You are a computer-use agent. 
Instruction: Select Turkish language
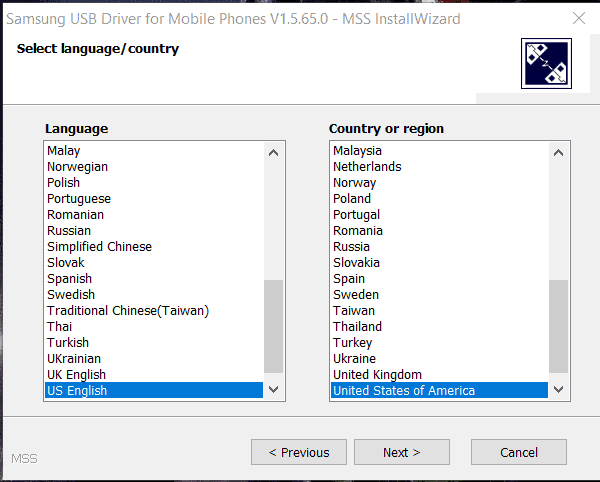pyautogui.click(x=154, y=343)
